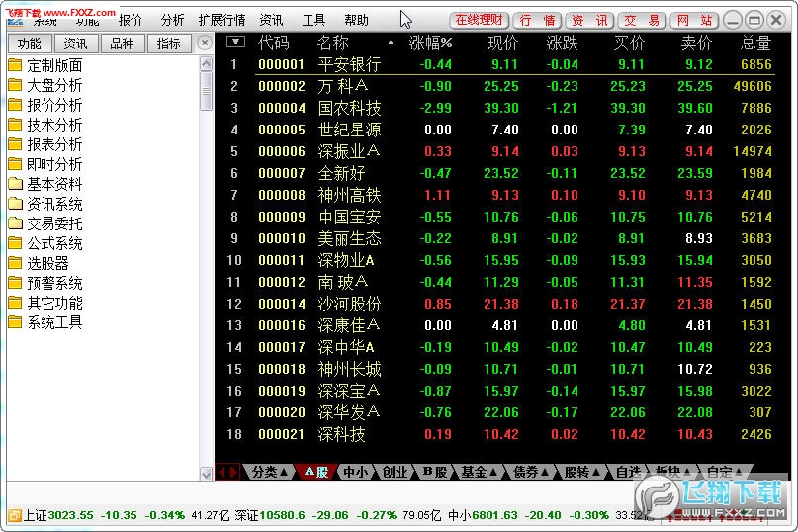Switch to the 指标 sidebar tab

pos(169,43)
